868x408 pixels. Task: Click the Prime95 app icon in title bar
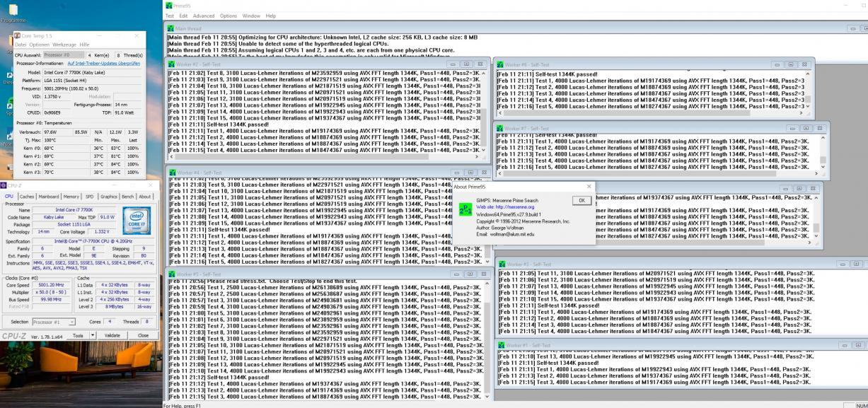(168, 5)
